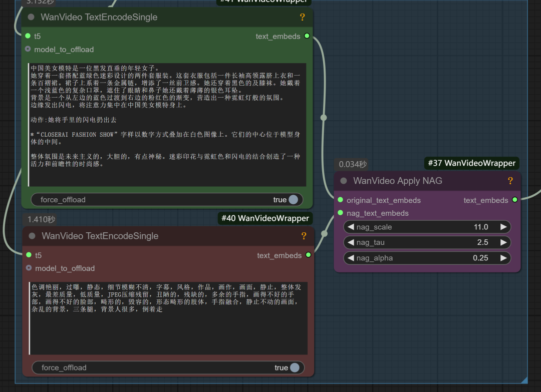This screenshot has width=541, height=392.
Task: Click text_embeds output port of Apply NAG
Action: pos(515,200)
